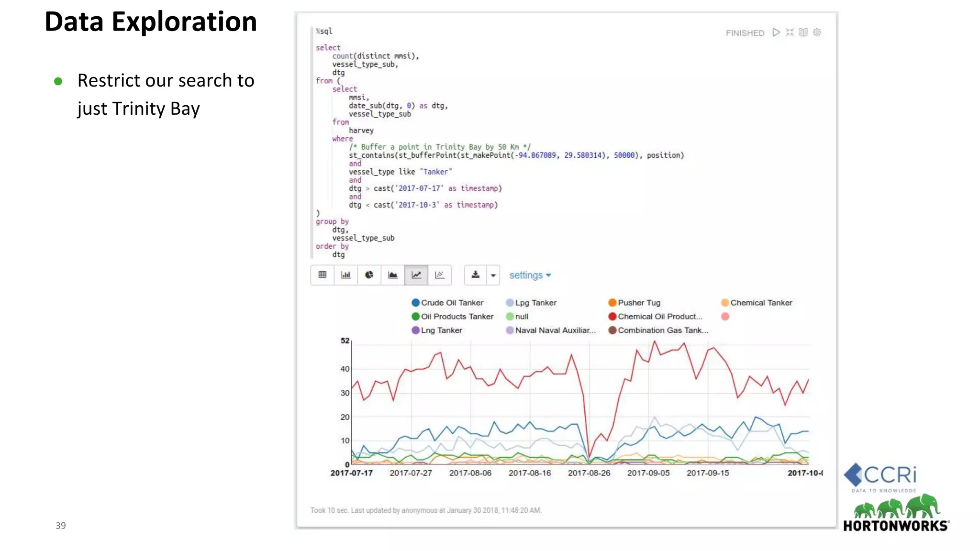Open paragraph settings gear menu
Viewport: 980px width, 551px height.
[x=817, y=33]
